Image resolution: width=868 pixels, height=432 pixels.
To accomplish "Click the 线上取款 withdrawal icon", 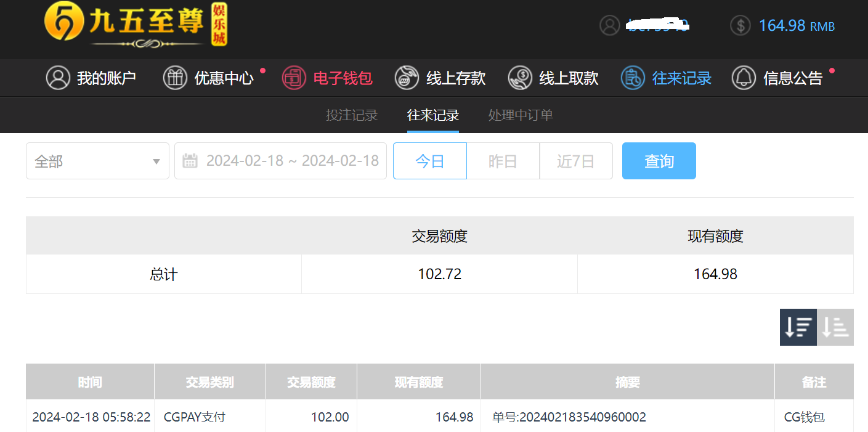I will (x=520, y=78).
